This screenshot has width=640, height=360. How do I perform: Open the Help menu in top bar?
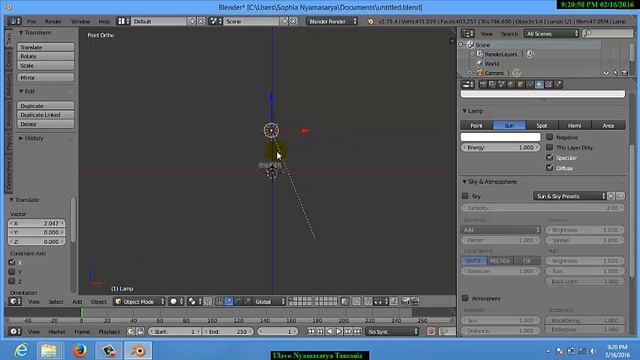104,21
